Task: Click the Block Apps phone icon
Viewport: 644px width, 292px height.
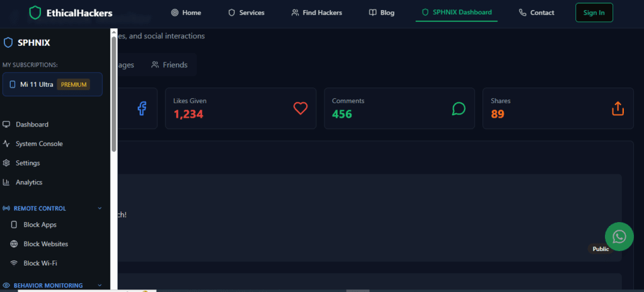Action: tap(14, 225)
